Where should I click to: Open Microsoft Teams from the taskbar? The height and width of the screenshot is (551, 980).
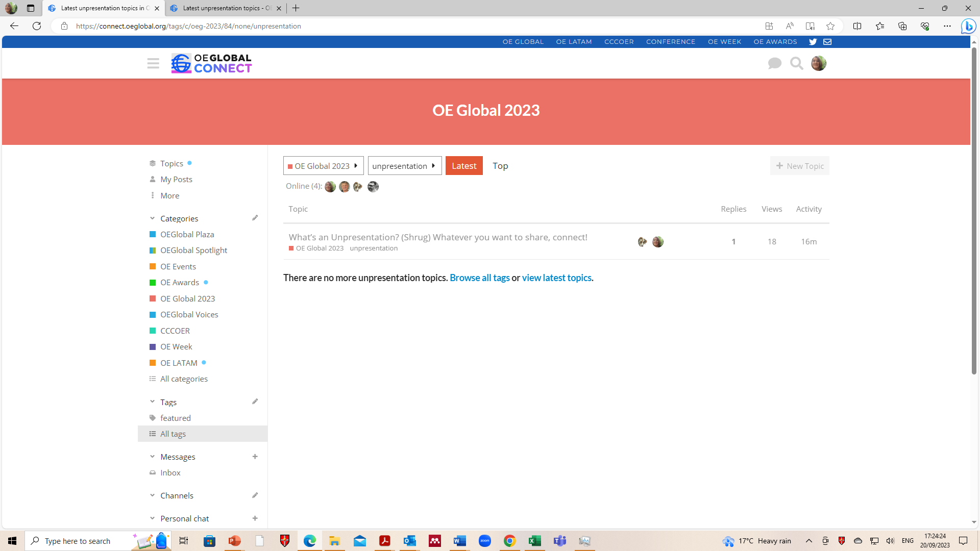pyautogui.click(x=560, y=541)
